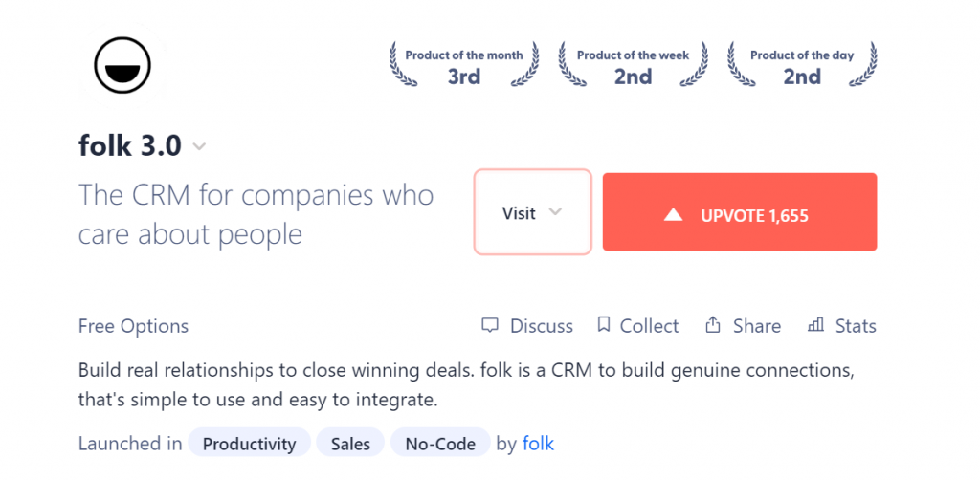Click the Visit button
The height and width of the screenshot is (481, 980).
(x=532, y=211)
